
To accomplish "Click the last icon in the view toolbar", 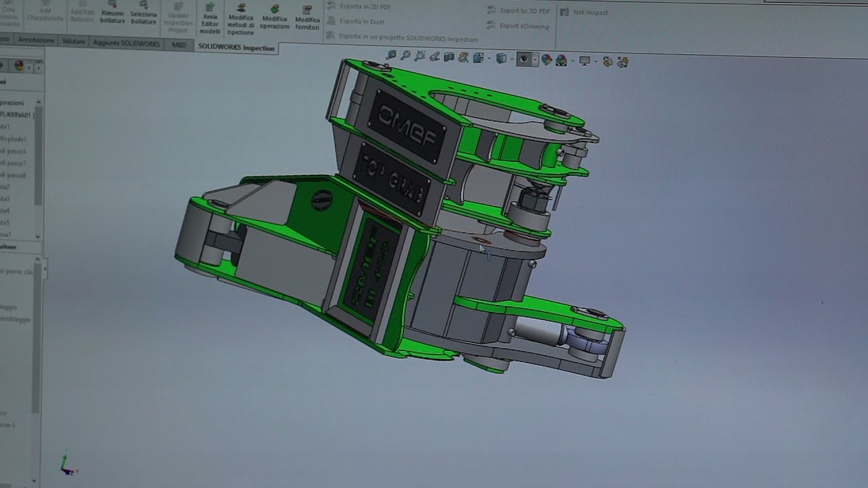I will click(623, 62).
